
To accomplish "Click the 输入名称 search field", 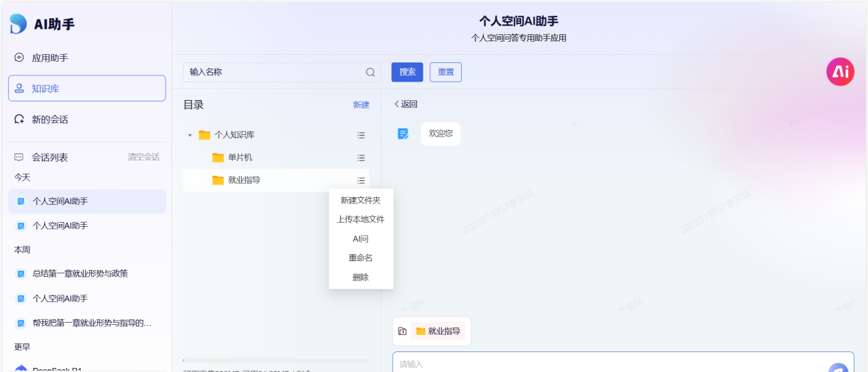I will 274,72.
